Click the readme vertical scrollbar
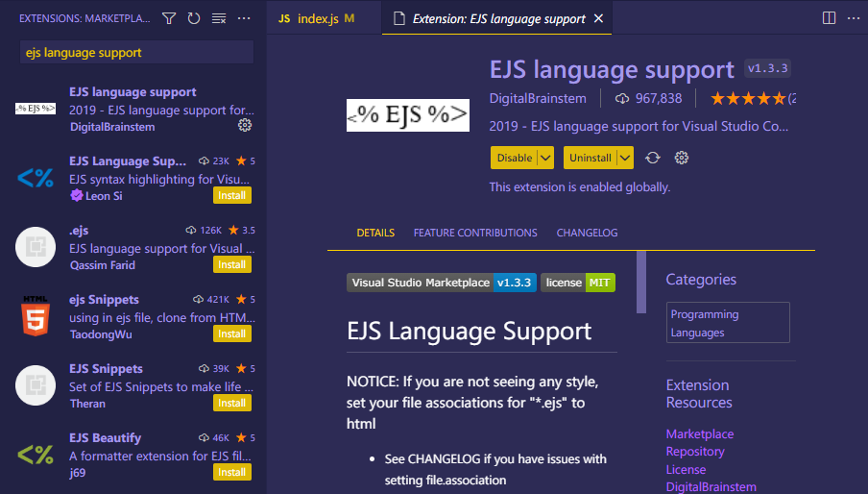The image size is (868, 494). point(641,283)
